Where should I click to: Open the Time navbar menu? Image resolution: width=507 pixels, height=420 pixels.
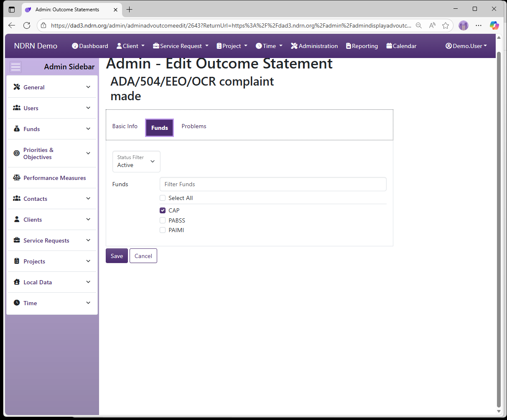(x=269, y=46)
